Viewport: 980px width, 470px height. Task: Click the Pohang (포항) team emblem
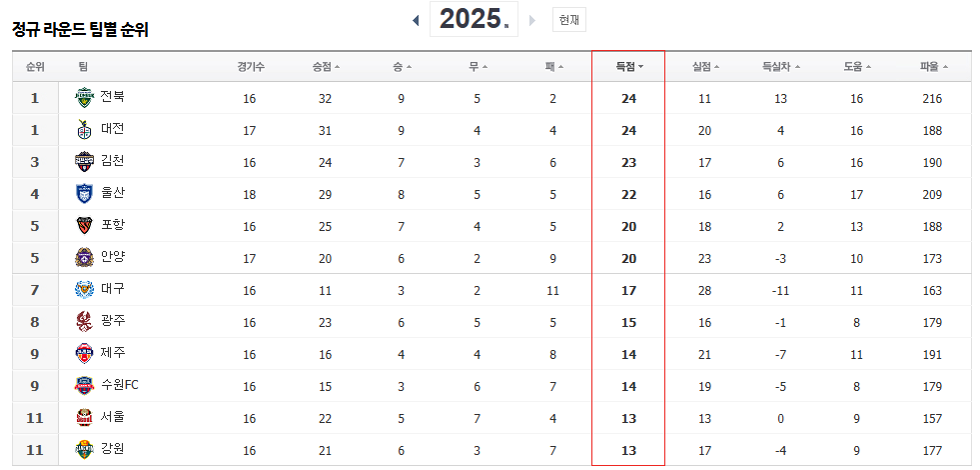tap(83, 226)
